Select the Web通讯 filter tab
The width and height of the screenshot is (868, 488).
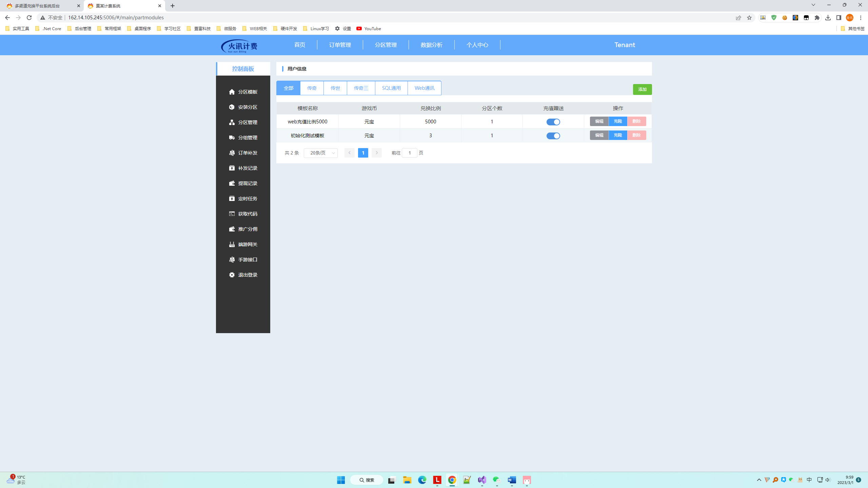pos(425,88)
